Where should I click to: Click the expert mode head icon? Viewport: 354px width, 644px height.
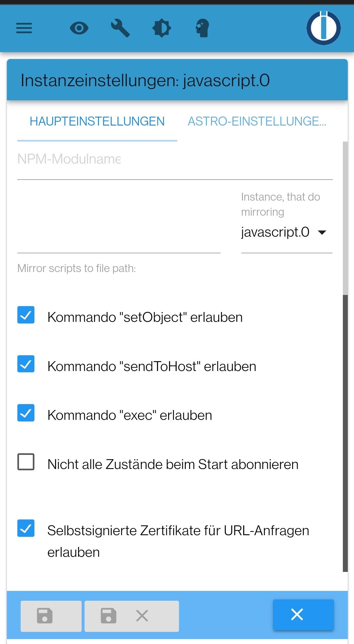click(202, 28)
